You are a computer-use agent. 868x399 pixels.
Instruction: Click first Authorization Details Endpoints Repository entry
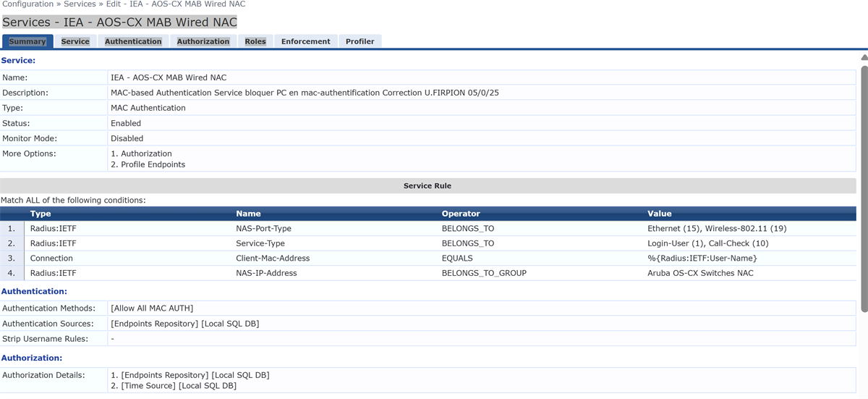[190, 375]
